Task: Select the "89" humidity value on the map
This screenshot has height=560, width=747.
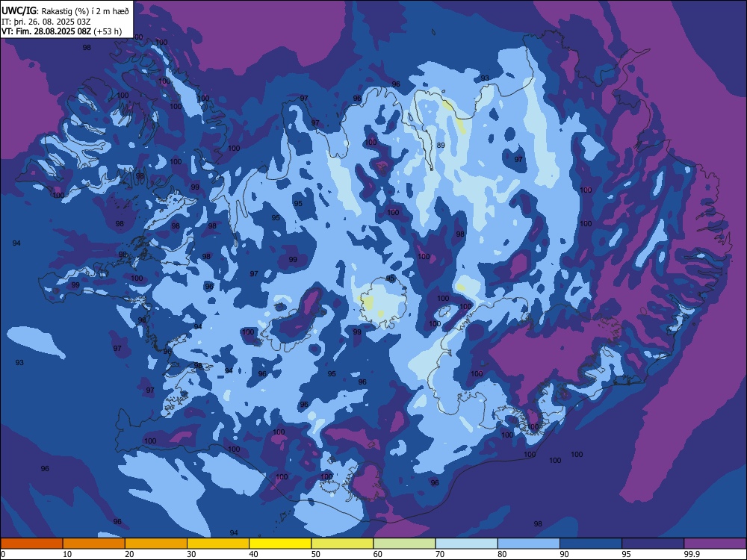Action: tap(441, 146)
